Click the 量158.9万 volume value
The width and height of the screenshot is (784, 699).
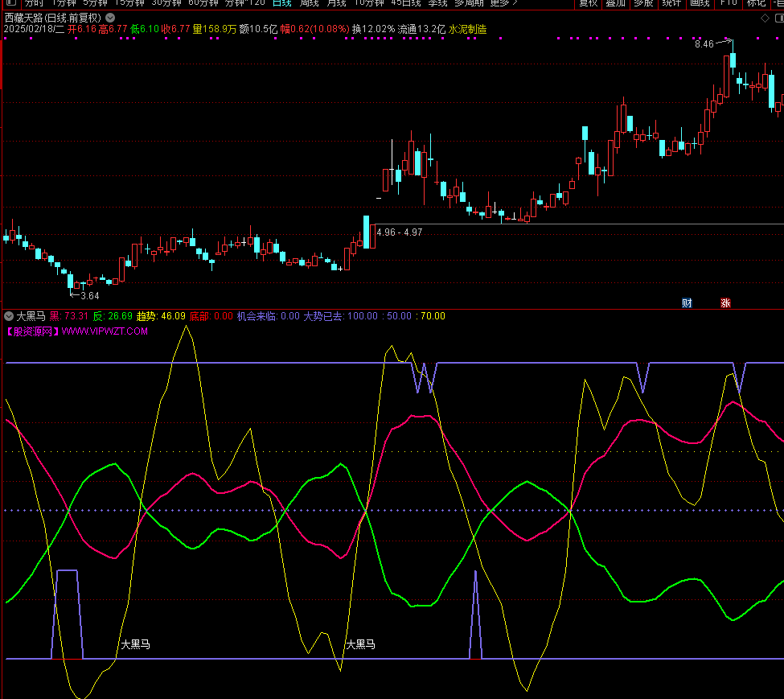215,30
